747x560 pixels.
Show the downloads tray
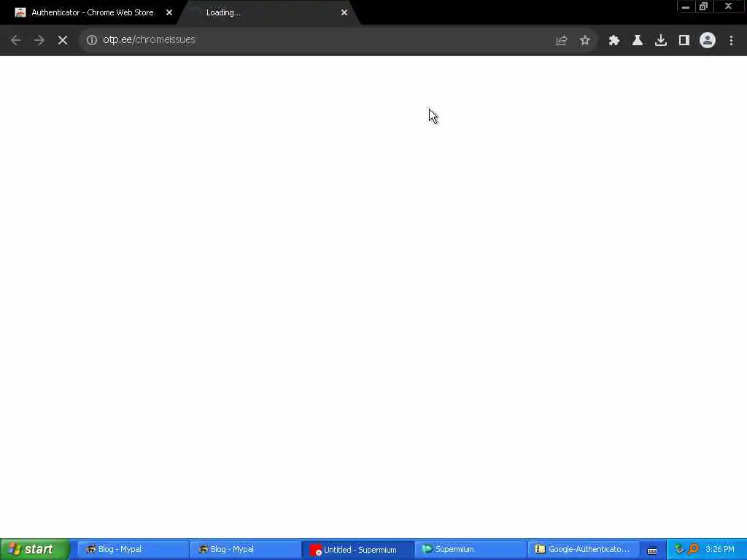[661, 41]
